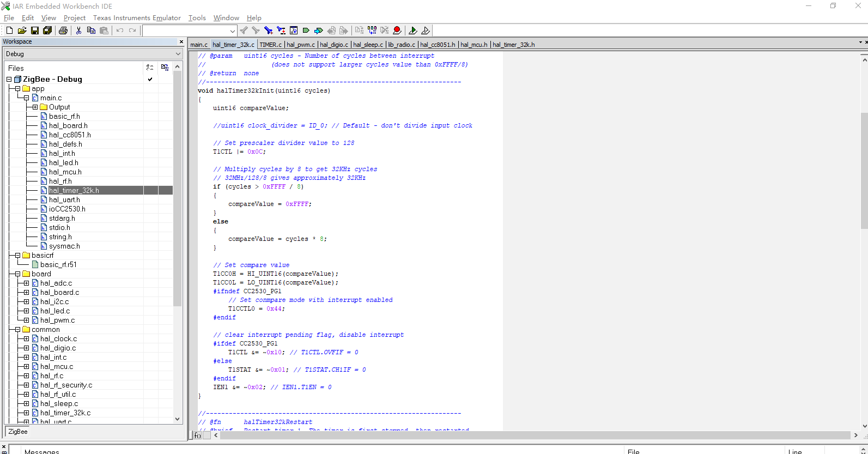Click the editor vertical scrollbar thumb
This screenshot has height=454, width=868.
point(864,170)
